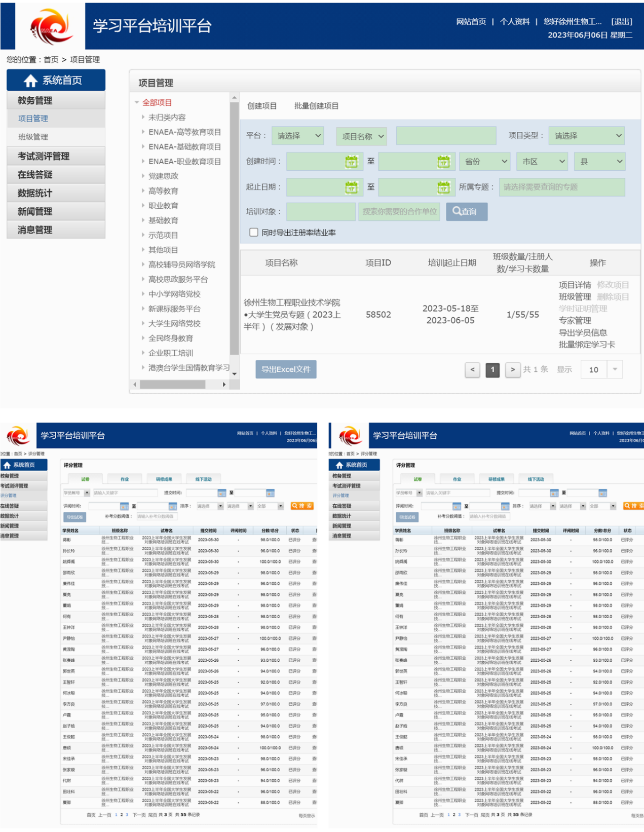Expand the 党建思政 tree node
Viewport: 644px width, 832px height.
coord(143,176)
